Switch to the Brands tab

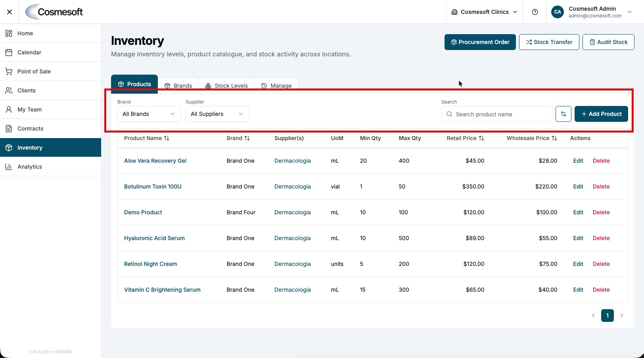178,86
